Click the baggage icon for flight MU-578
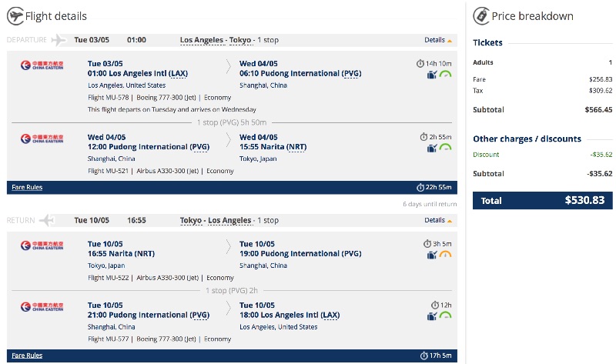This screenshot has height=364, width=616. [x=432, y=74]
